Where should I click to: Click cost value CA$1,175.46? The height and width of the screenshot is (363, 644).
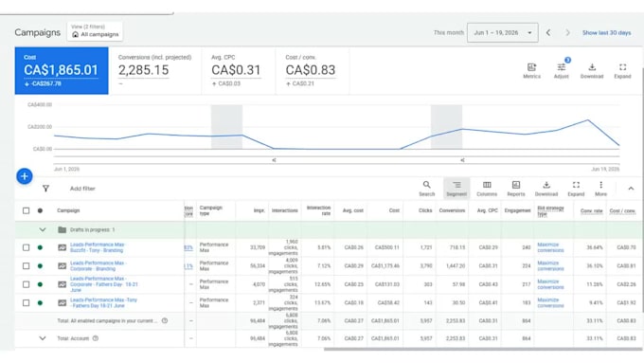385,266
